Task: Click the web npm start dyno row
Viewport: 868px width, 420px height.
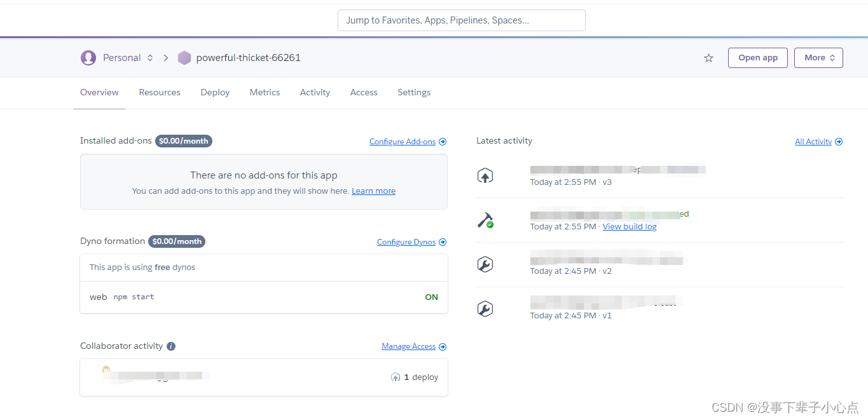Action: (264, 297)
